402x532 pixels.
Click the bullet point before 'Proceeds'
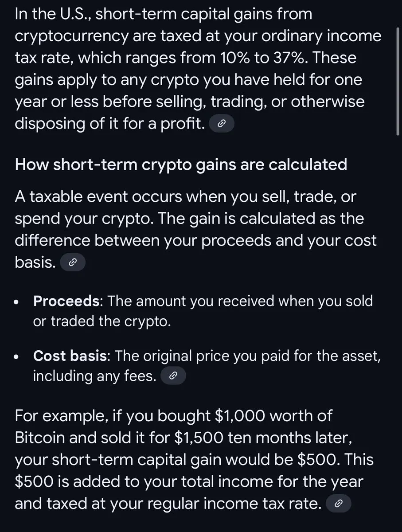point(17,303)
